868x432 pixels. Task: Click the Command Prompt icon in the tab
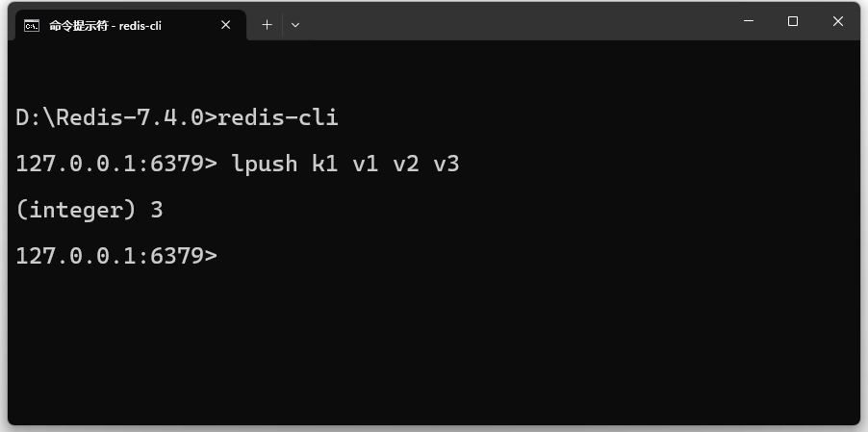32,25
